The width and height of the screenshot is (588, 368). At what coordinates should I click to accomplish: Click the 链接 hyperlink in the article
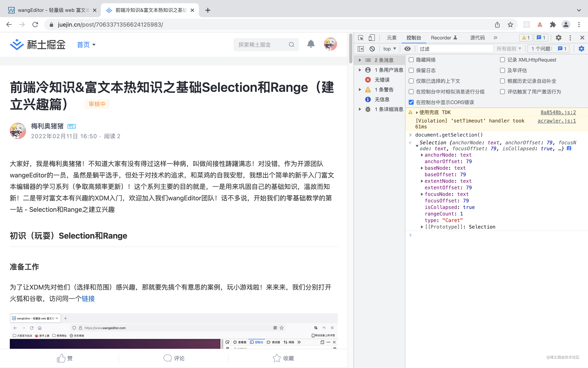coord(88,299)
